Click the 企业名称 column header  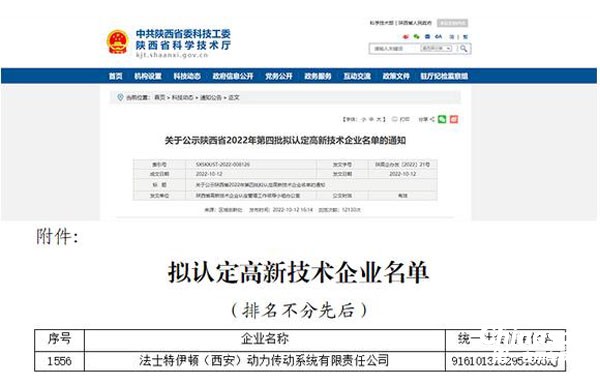point(265,339)
